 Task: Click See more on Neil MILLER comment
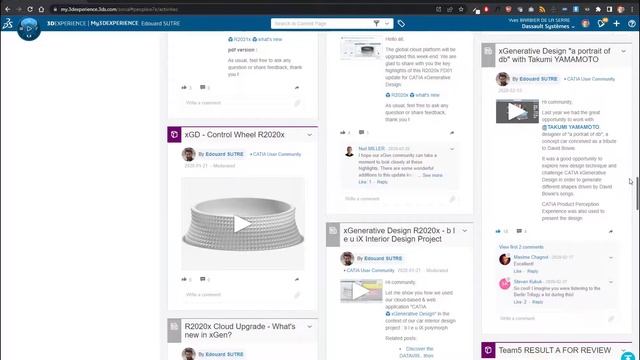432,175
